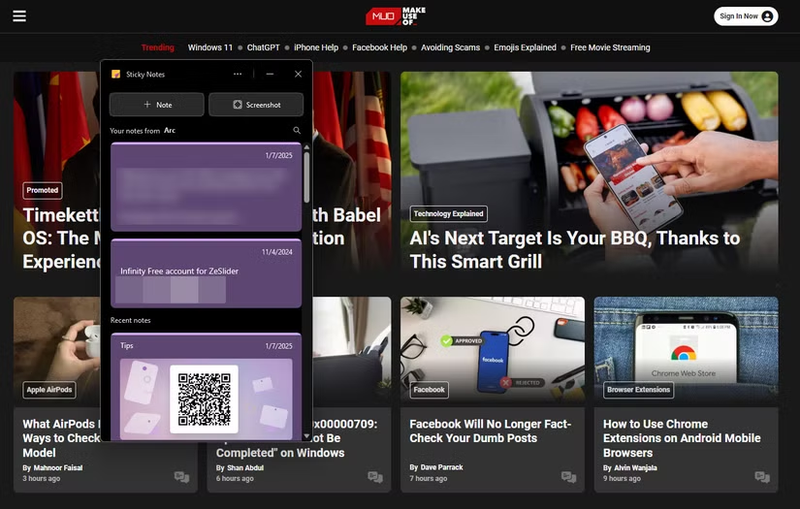Create a new note with Note button
Screen dimensions: 800x509
(157, 104)
